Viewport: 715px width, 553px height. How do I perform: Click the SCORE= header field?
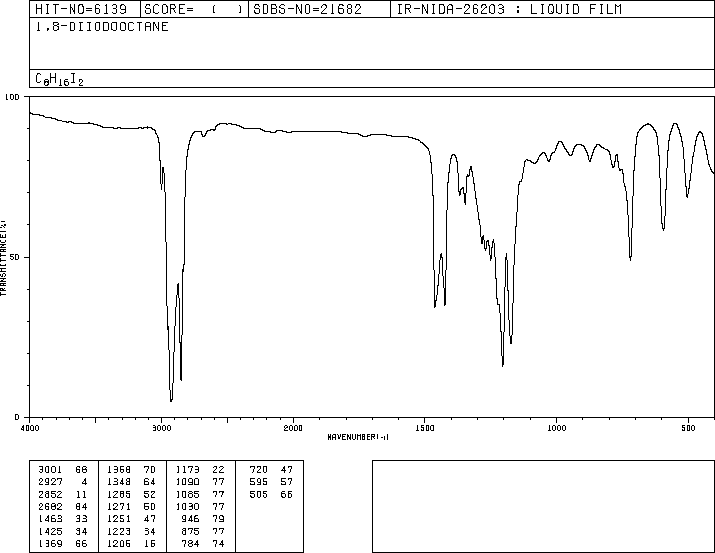[194, 9]
